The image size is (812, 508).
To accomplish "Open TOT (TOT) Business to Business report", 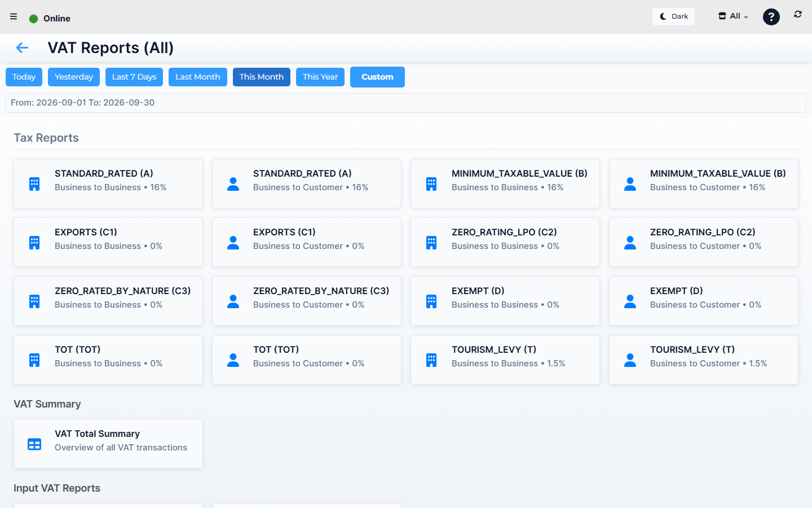I will click(x=108, y=360).
